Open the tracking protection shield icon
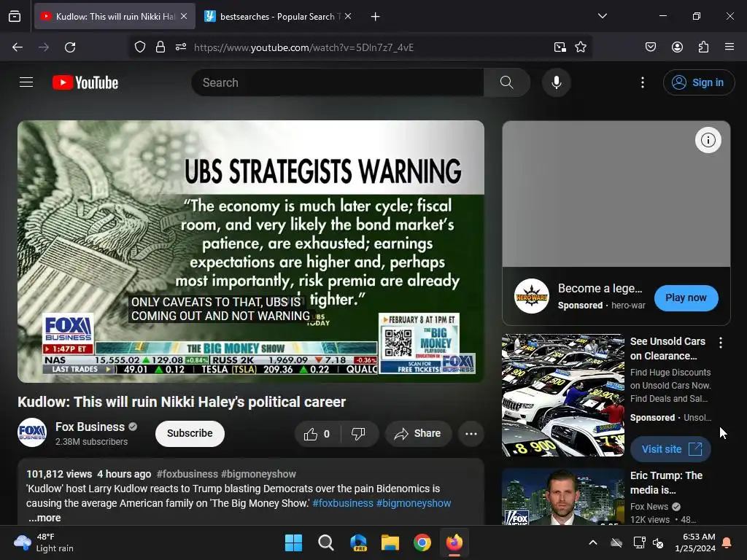This screenshot has height=560, width=747. (139, 47)
